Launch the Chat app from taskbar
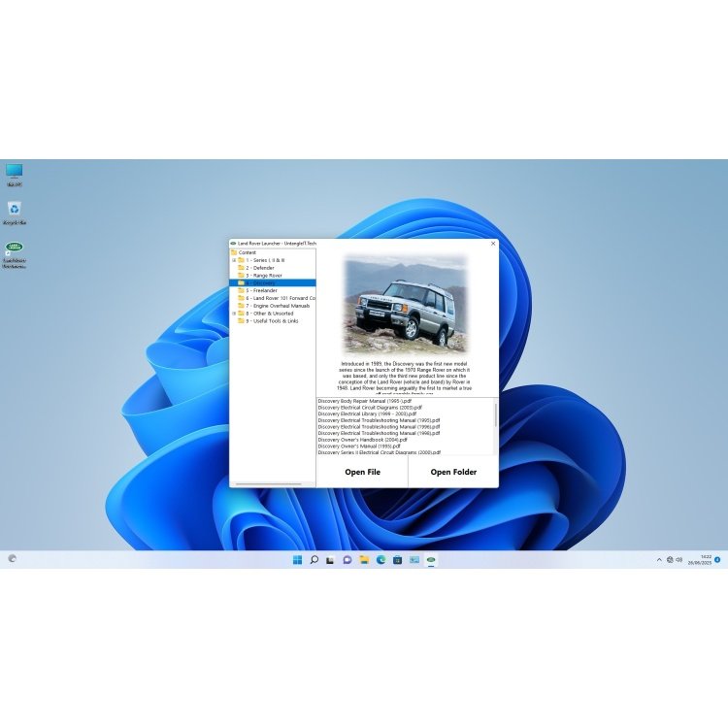This screenshot has height=728, width=728. (347, 560)
